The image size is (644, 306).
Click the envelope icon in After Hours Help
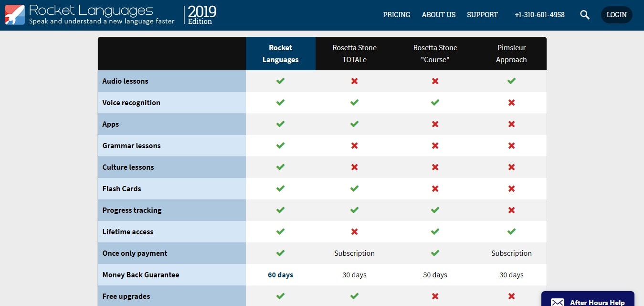558,302
